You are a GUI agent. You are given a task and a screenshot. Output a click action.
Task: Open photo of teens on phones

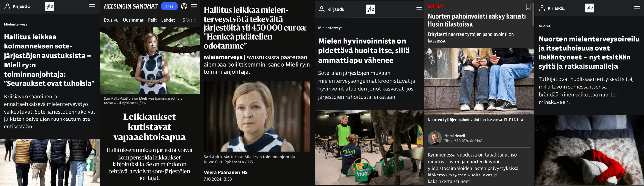pos(479,81)
